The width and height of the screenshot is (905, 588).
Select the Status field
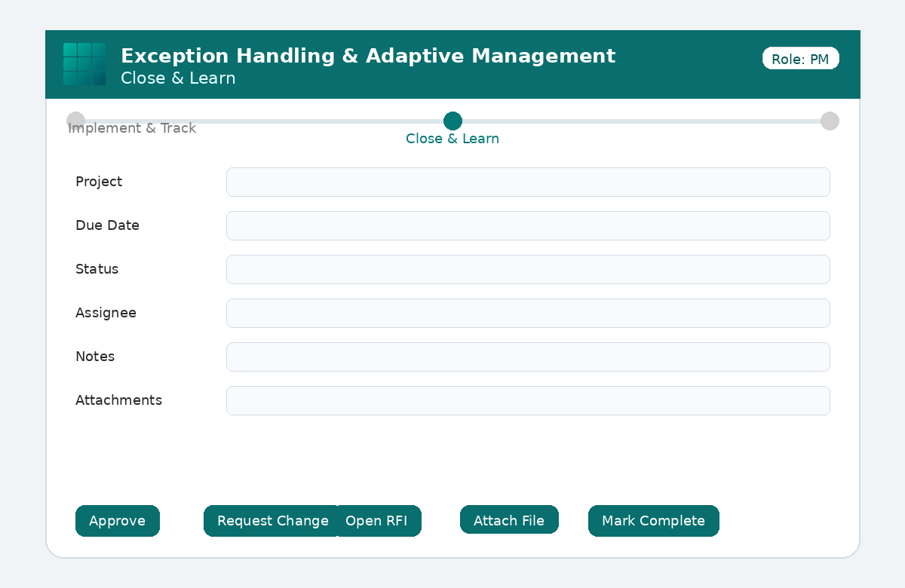[x=528, y=269]
